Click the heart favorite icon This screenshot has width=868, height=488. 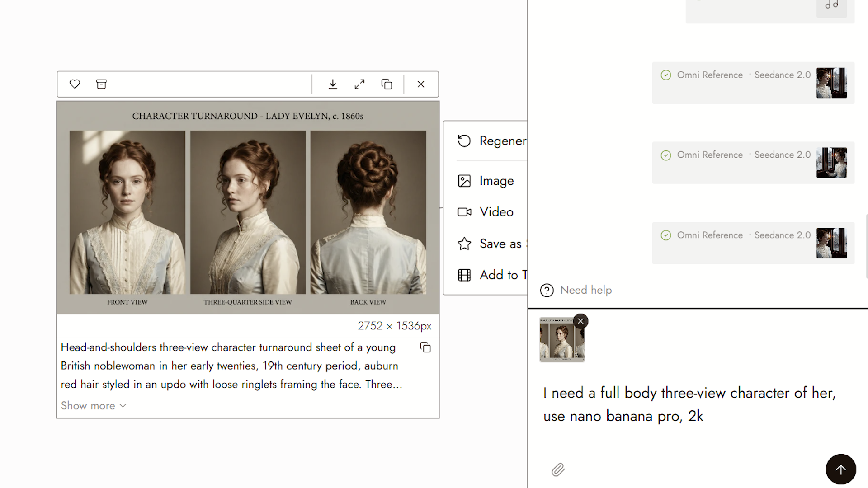coord(75,84)
